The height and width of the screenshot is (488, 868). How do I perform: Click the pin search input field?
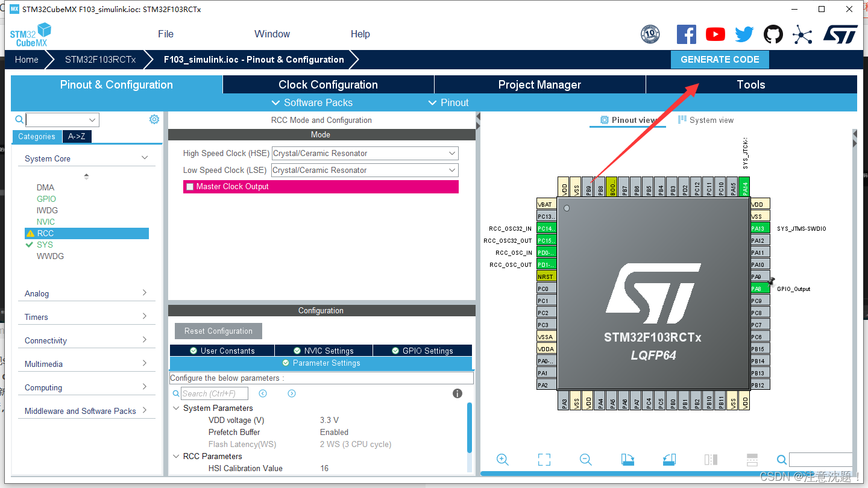click(820, 460)
